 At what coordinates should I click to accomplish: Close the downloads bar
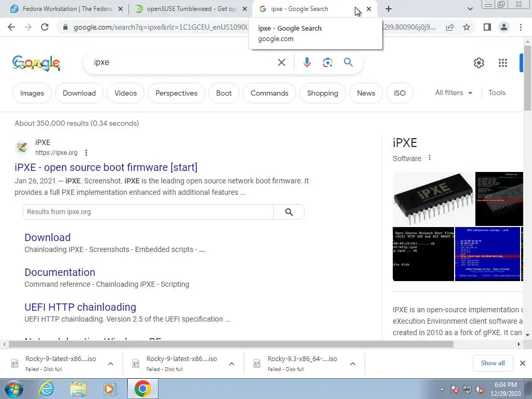(x=523, y=363)
